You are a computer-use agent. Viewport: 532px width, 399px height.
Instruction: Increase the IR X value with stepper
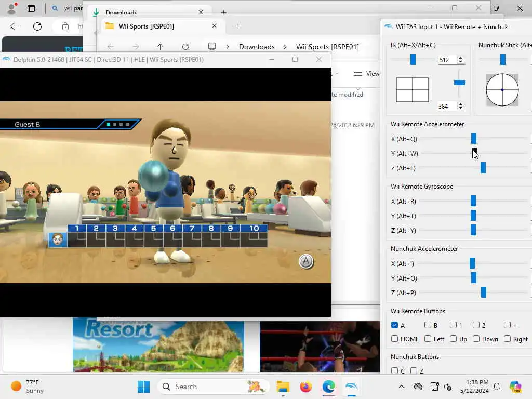point(460,58)
